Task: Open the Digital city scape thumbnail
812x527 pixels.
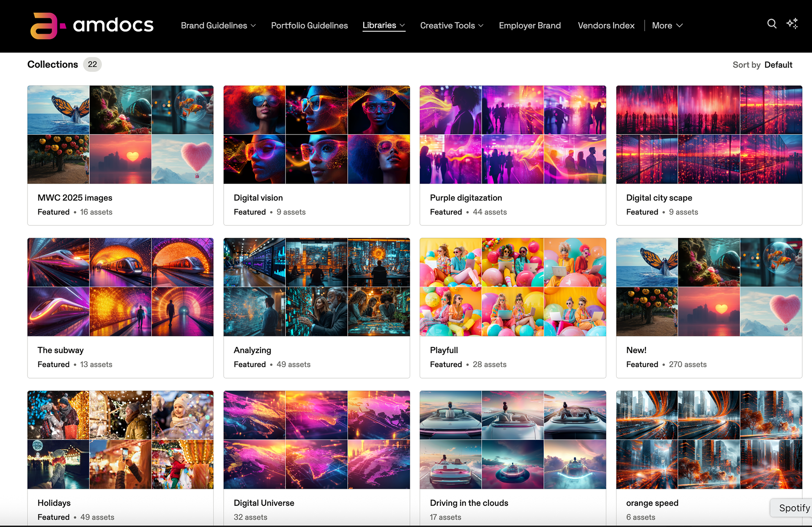Action: point(709,134)
